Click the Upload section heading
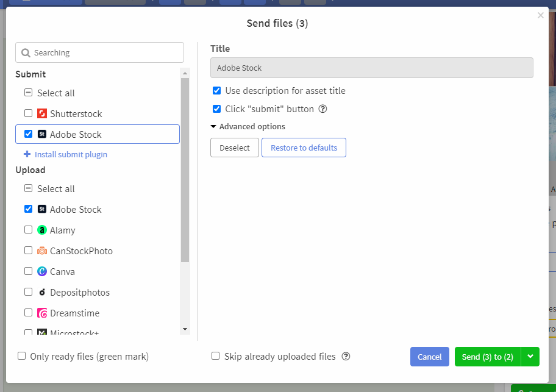 click(30, 170)
